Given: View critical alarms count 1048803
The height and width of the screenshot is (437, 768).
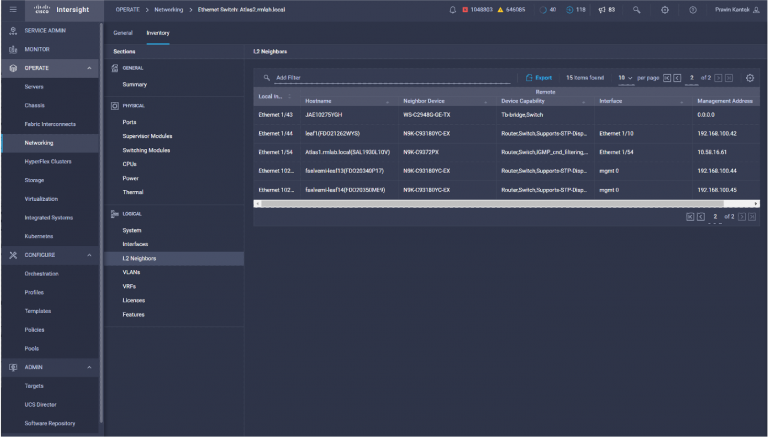Looking at the screenshot, I should click(478, 10).
